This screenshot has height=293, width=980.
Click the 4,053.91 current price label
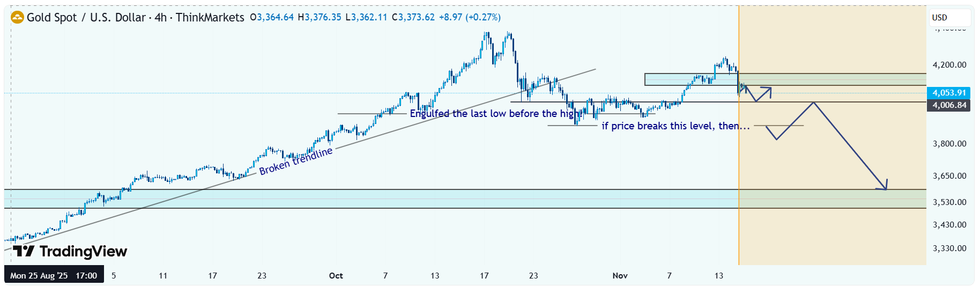pyautogui.click(x=949, y=93)
